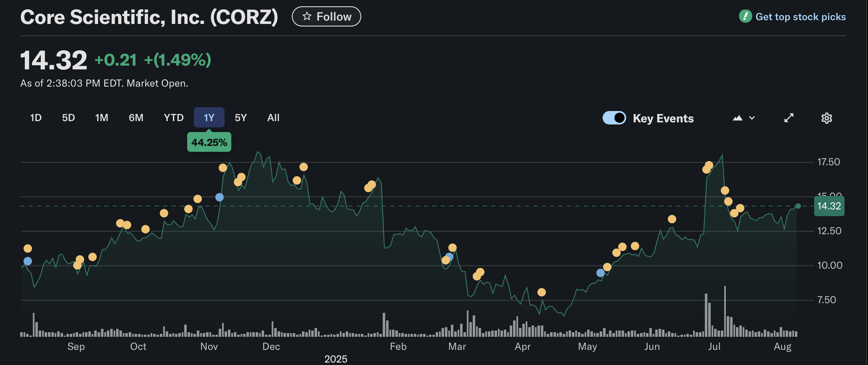Select the 1D time range tab
The image size is (868, 365).
[x=36, y=118]
